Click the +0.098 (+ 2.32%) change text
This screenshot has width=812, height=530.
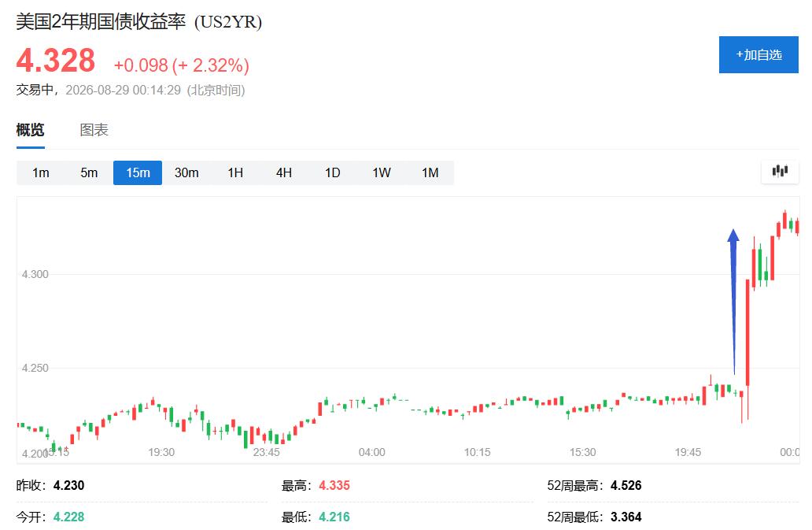[182, 65]
